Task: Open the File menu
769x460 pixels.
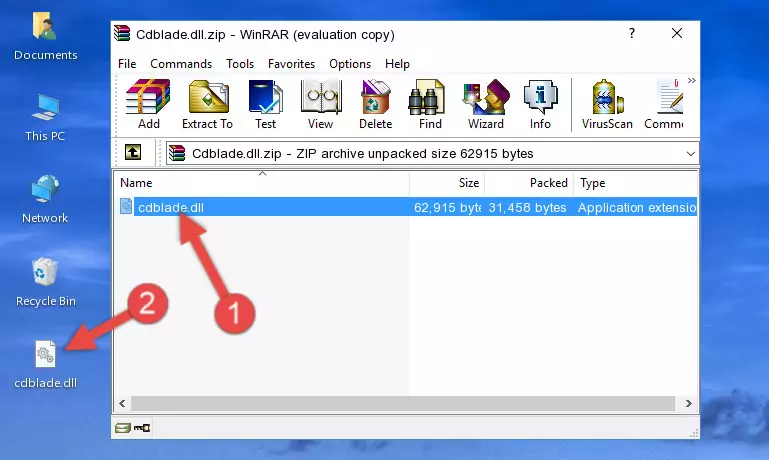Action: point(127,64)
